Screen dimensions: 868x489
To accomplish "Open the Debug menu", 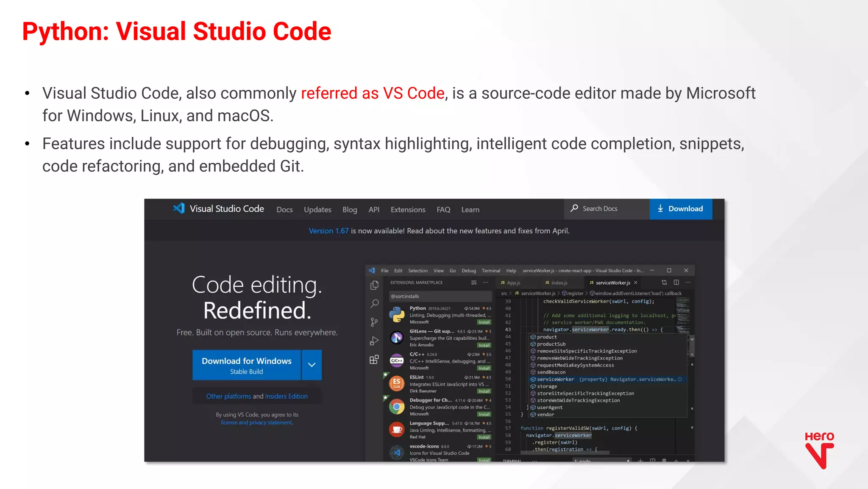I will [469, 271].
